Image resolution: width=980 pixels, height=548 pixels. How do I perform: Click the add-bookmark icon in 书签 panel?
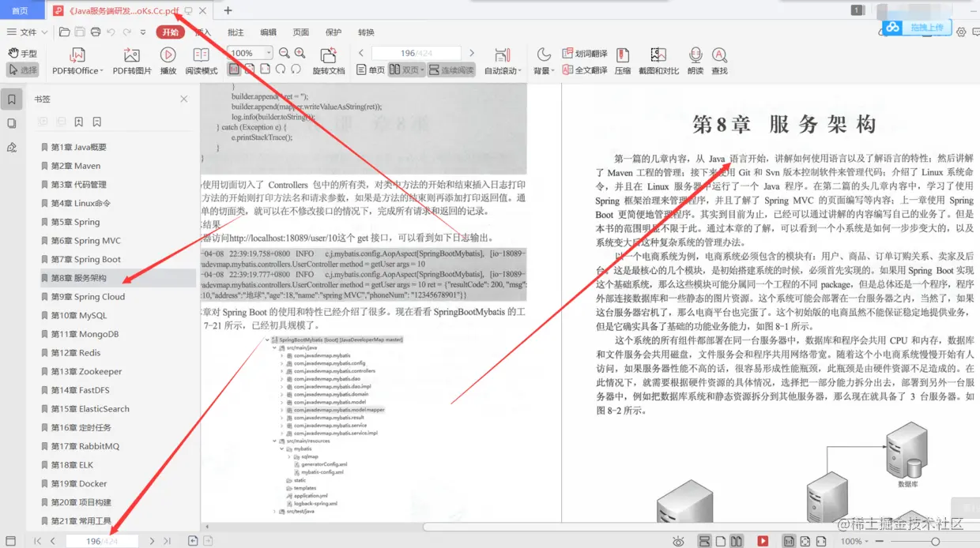(79, 122)
